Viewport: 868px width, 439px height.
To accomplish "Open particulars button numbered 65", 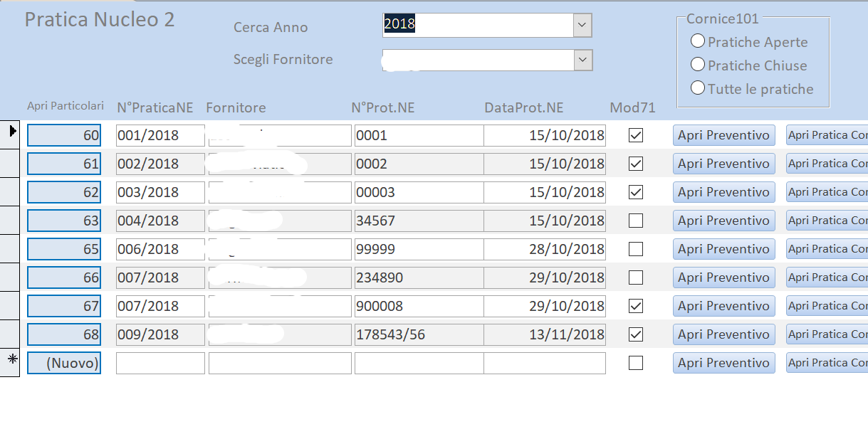I will pyautogui.click(x=64, y=249).
